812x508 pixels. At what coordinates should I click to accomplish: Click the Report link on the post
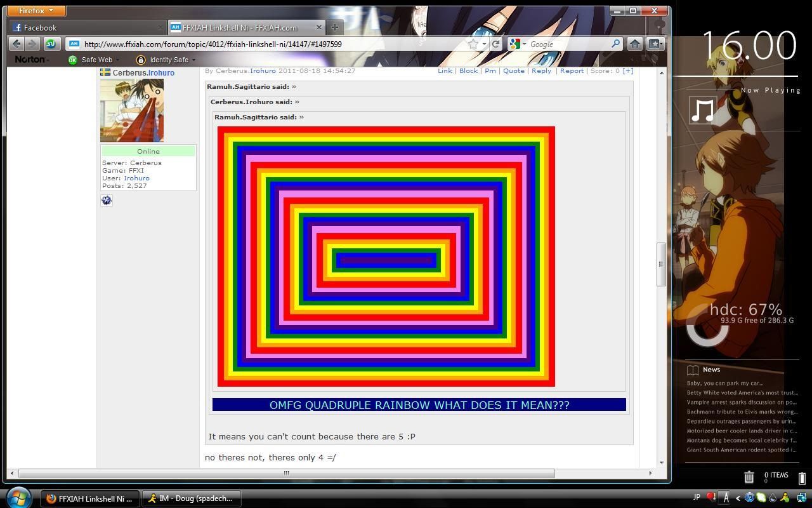tap(572, 70)
